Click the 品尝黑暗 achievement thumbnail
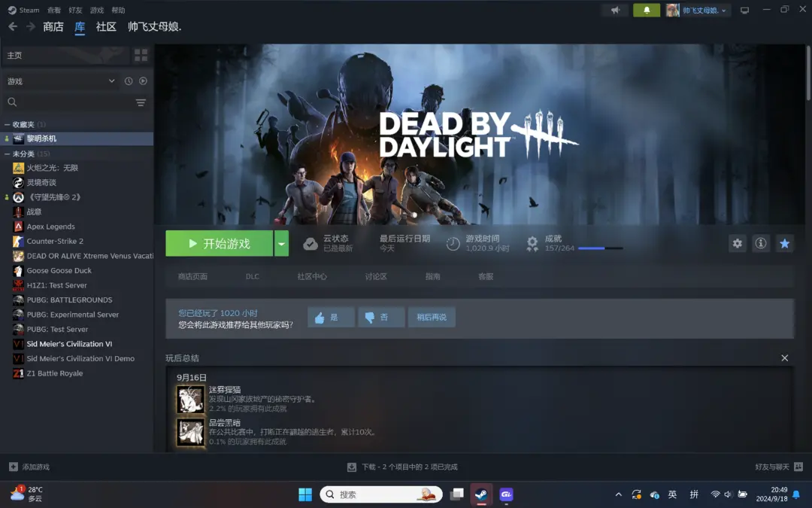812x508 pixels. [x=190, y=432]
